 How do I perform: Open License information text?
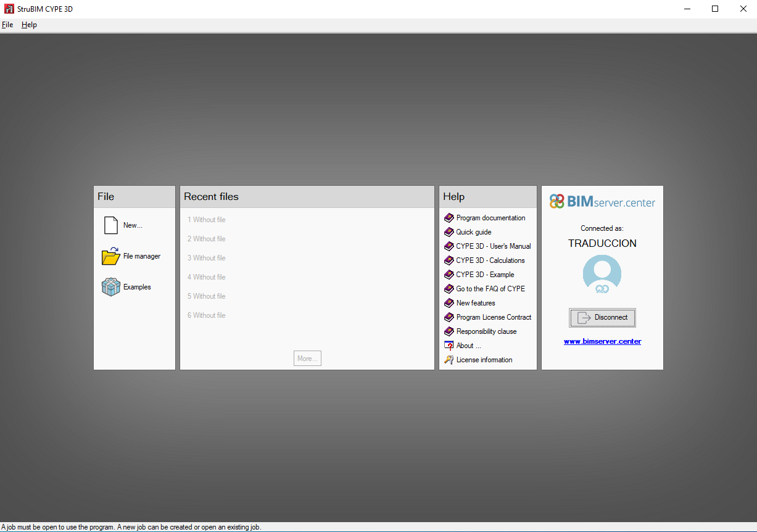pyautogui.click(x=484, y=360)
